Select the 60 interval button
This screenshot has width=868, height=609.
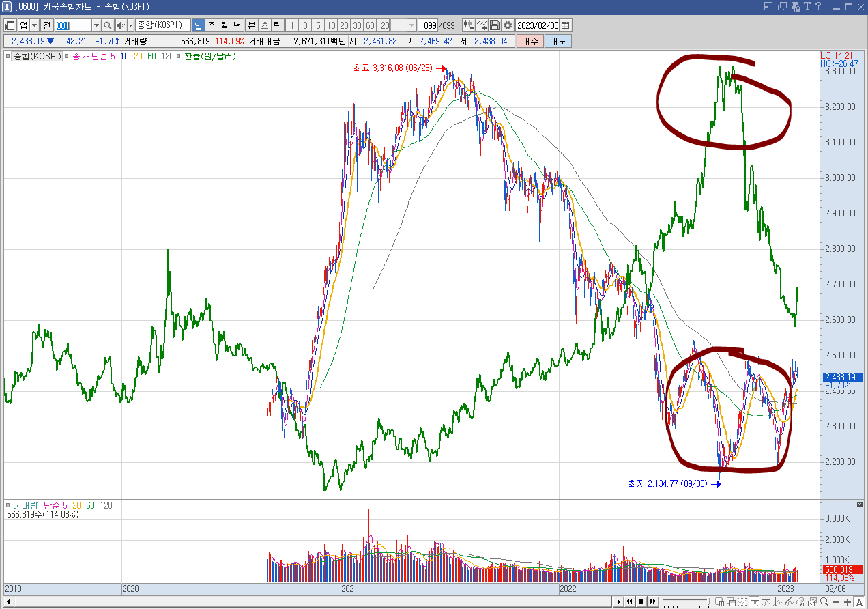[x=370, y=25]
